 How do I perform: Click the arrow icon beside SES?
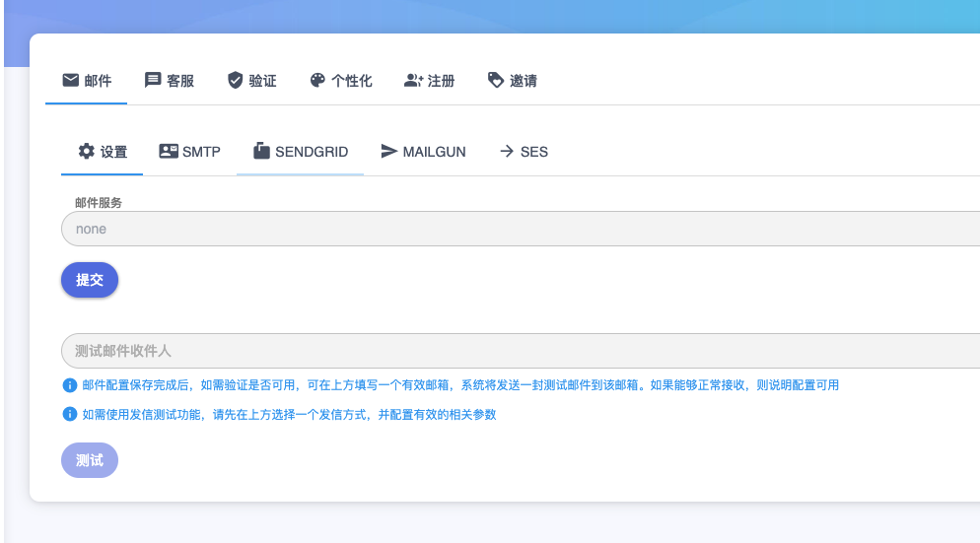tap(507, 151)
